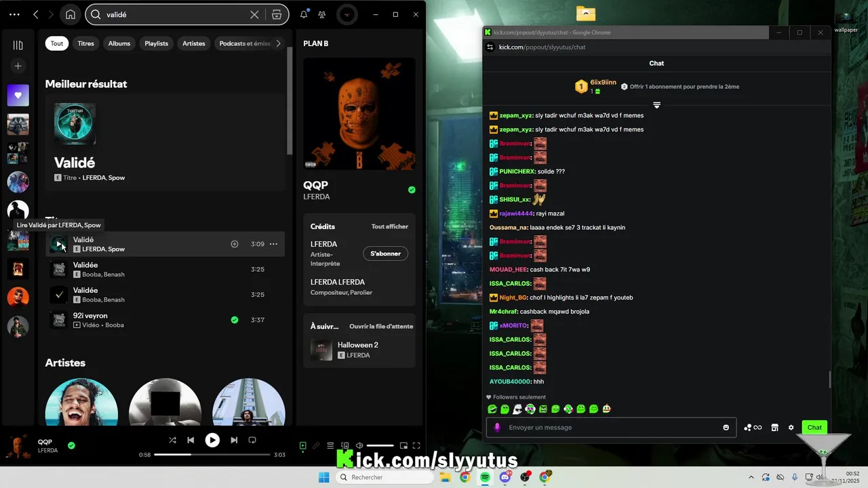This screenshot has height=488, width=868.
Task: Open site info icon in Chrome address bar
Action: [x=490, y=47]
